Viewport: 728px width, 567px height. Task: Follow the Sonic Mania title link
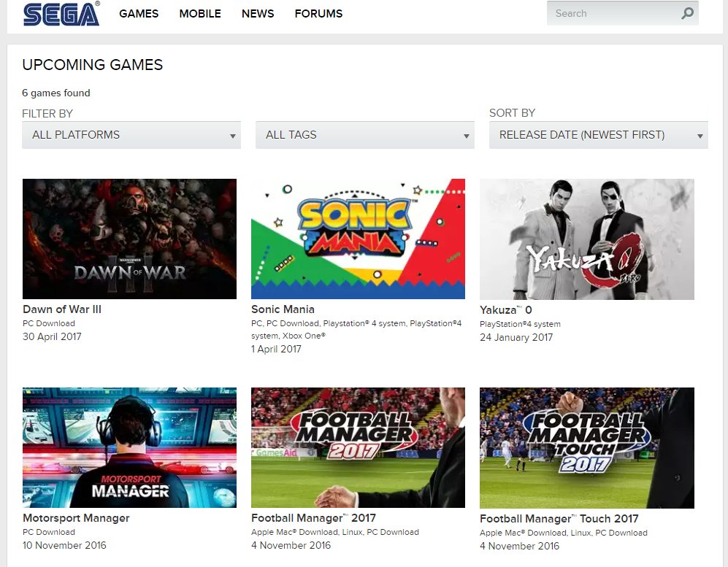coord(283,309)
